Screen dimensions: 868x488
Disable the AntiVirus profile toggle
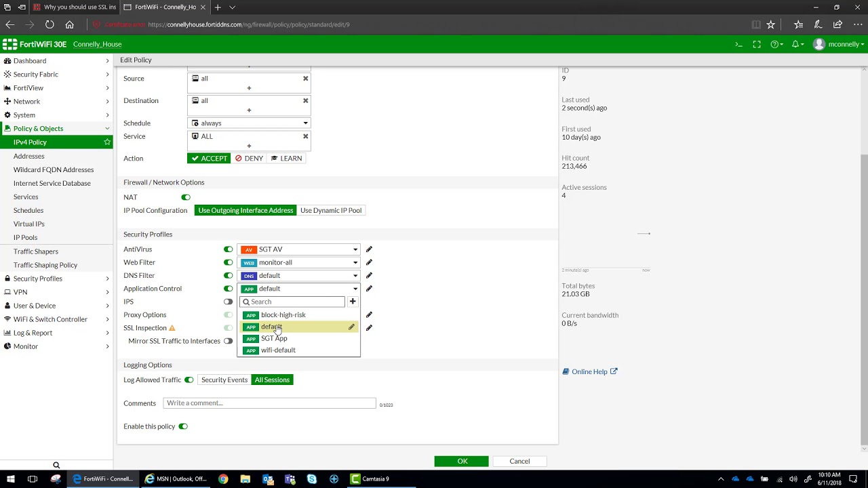pos(229,249)
